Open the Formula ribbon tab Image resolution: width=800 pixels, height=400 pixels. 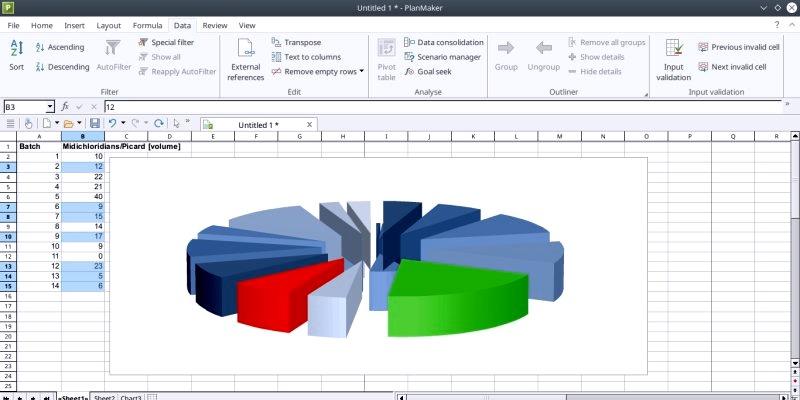148,25
